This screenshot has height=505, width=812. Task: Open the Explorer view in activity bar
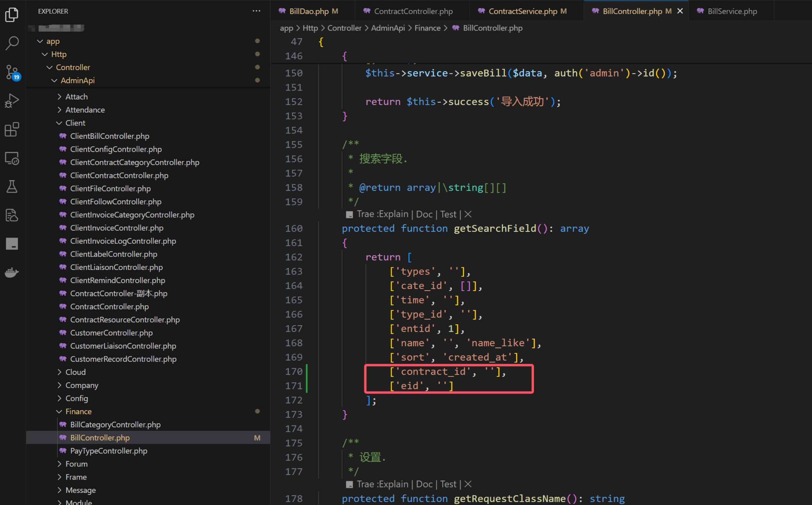pyautogui.click(x=12, y=15)
